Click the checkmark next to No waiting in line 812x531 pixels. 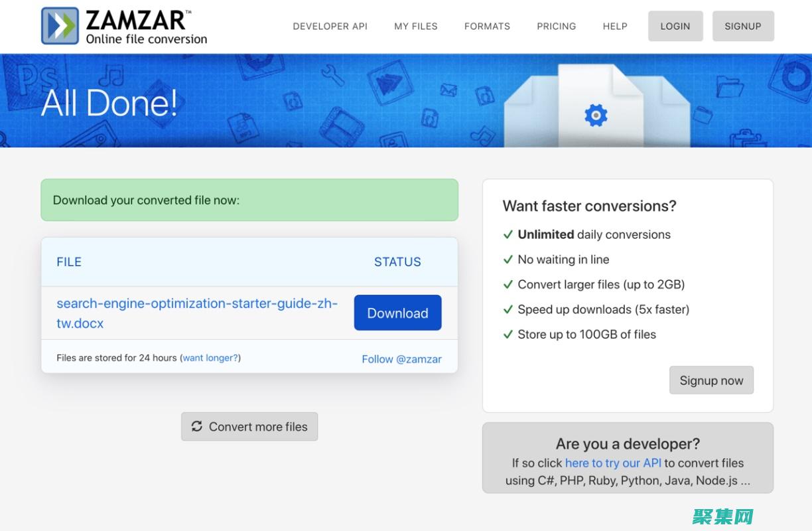(508, 260)
